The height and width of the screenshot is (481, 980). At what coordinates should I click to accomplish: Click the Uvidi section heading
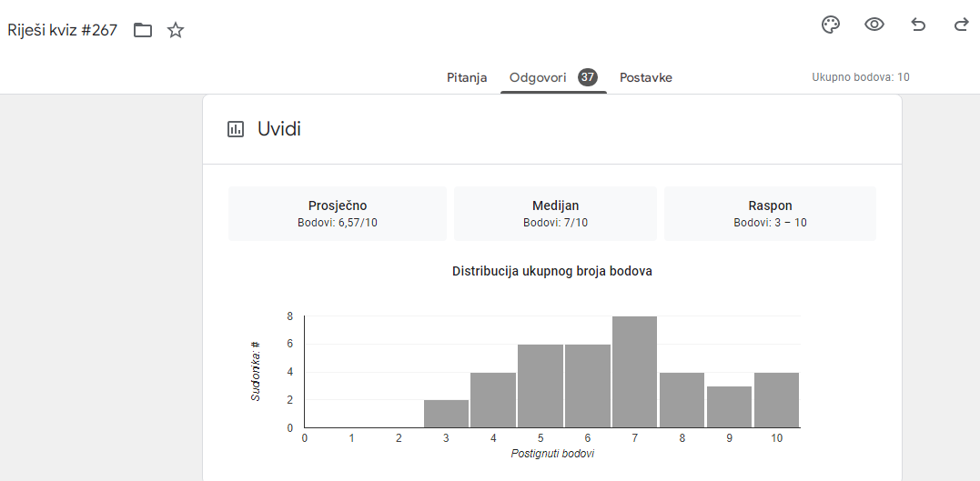279,129
